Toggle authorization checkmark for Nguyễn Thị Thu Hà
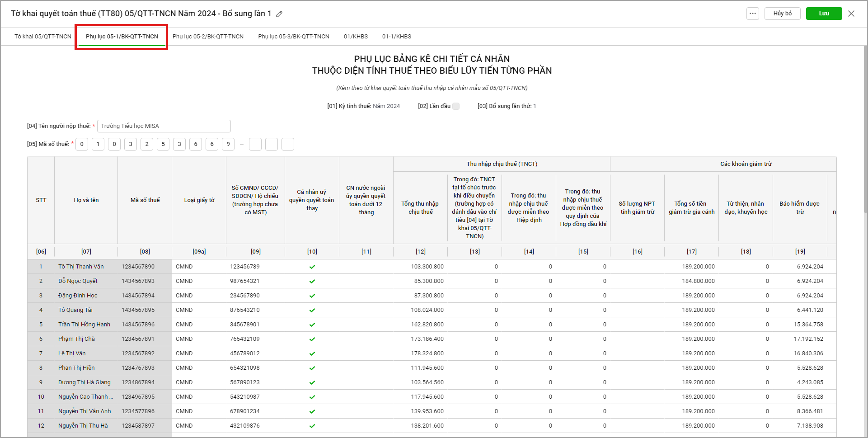 tap(312, 426)
